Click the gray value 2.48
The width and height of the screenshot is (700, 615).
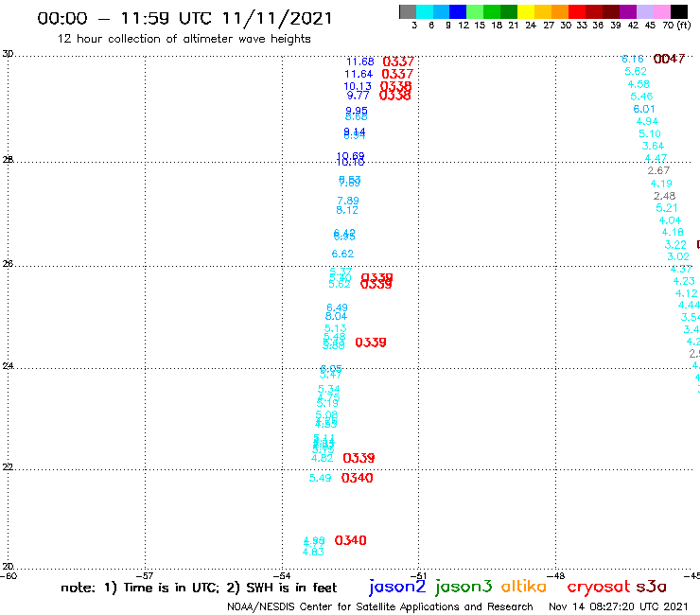(664, 196)
